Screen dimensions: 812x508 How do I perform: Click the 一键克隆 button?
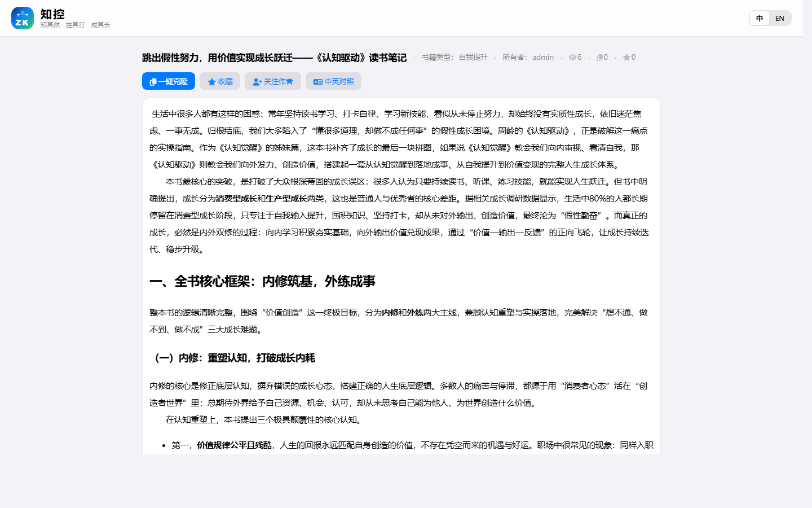coord(169,81)
